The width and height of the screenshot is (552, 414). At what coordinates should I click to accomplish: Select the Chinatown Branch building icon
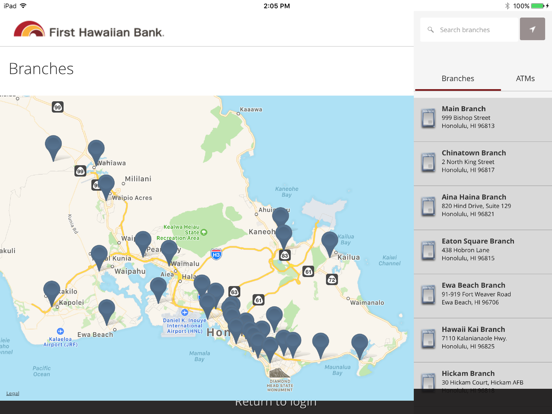point(428,162)
